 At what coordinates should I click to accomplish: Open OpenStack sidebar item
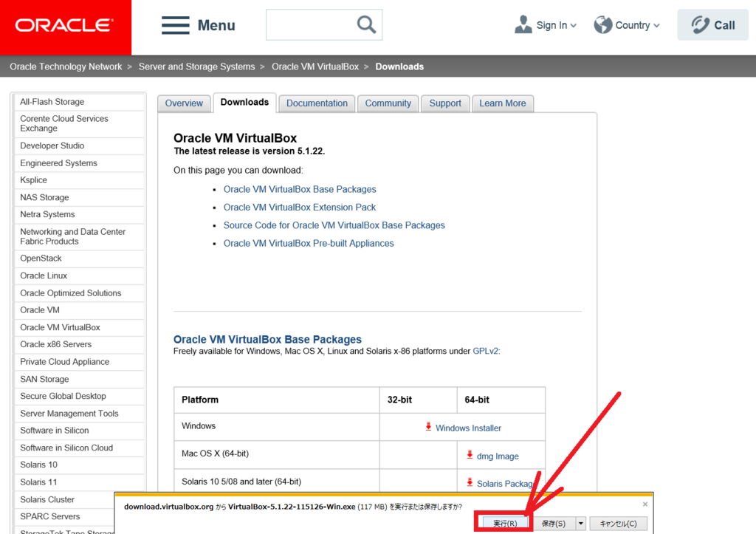[x=41, y=258]
